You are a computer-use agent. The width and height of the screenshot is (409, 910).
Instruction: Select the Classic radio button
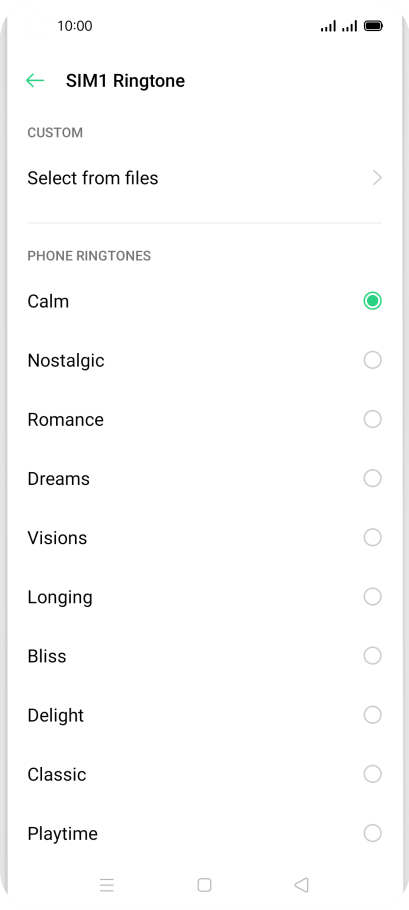click(372, 774)
